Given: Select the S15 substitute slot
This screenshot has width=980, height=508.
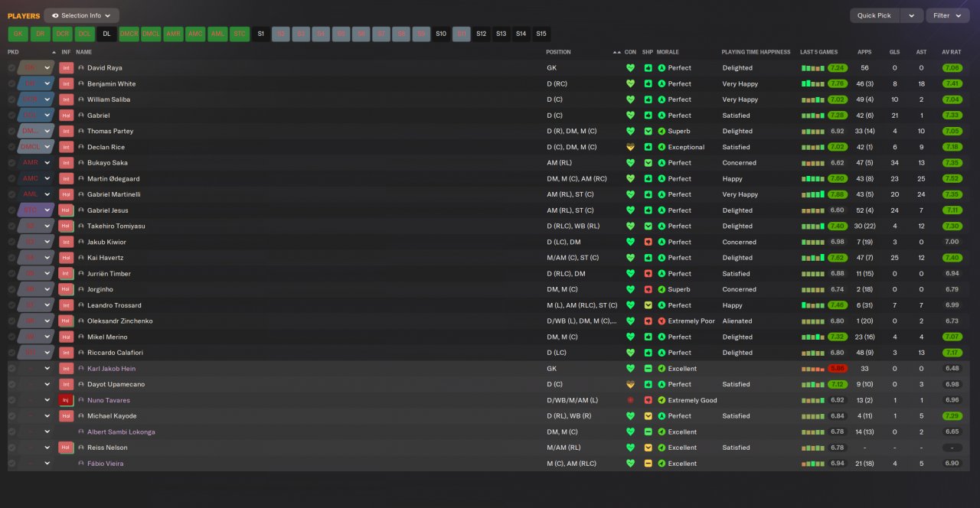Looking at the screenshot, I should click(x=541, y=34).
